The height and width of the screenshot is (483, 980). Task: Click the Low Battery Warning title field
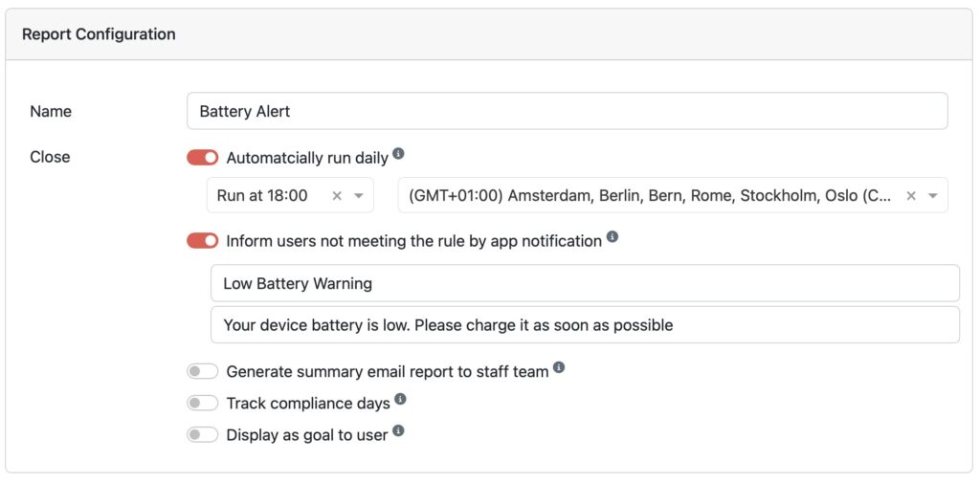click(x=584, y=283)
